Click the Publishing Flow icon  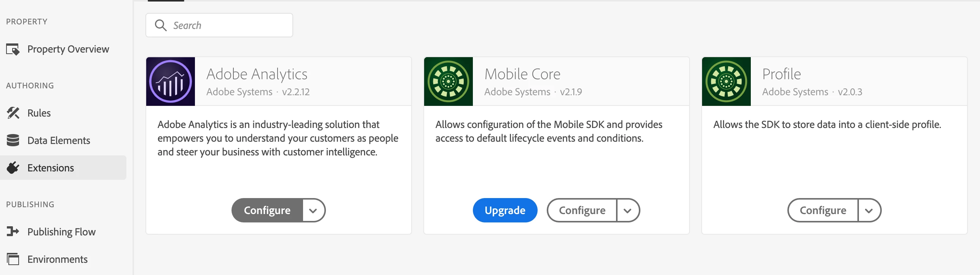[x=13, y=232]
